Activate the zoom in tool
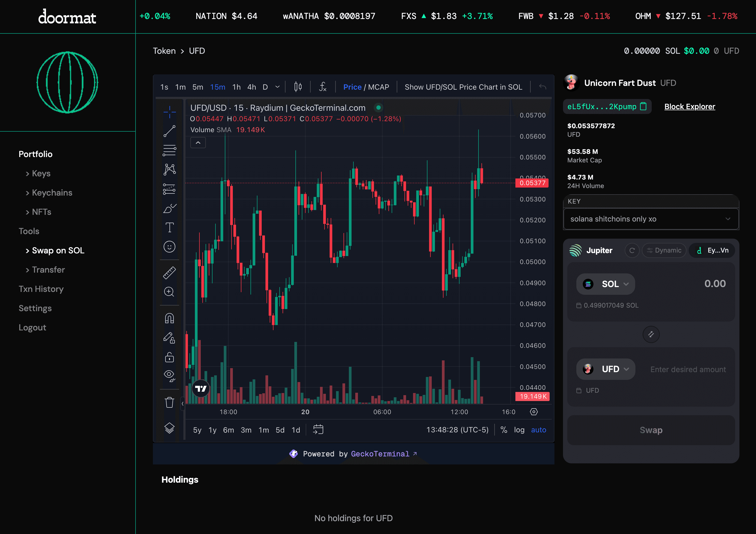Viewport: 756px width, 534px height. [x=169, y=292]
